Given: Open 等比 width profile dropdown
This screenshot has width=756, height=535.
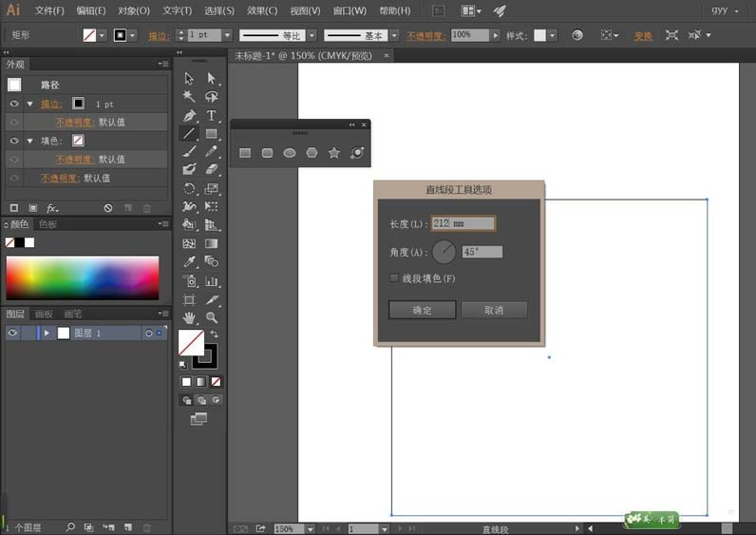Looking at the screenshot, I should pyautogui.click(x=312, y=35).
